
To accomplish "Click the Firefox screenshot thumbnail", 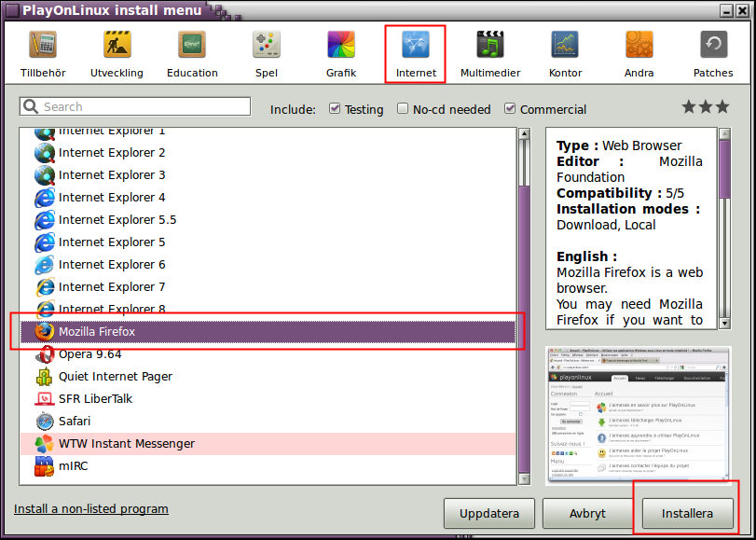I will pos(639,416).
